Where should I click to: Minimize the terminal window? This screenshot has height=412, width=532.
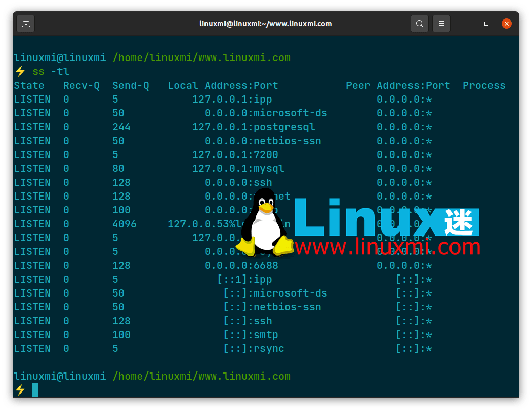coord(466,24)
